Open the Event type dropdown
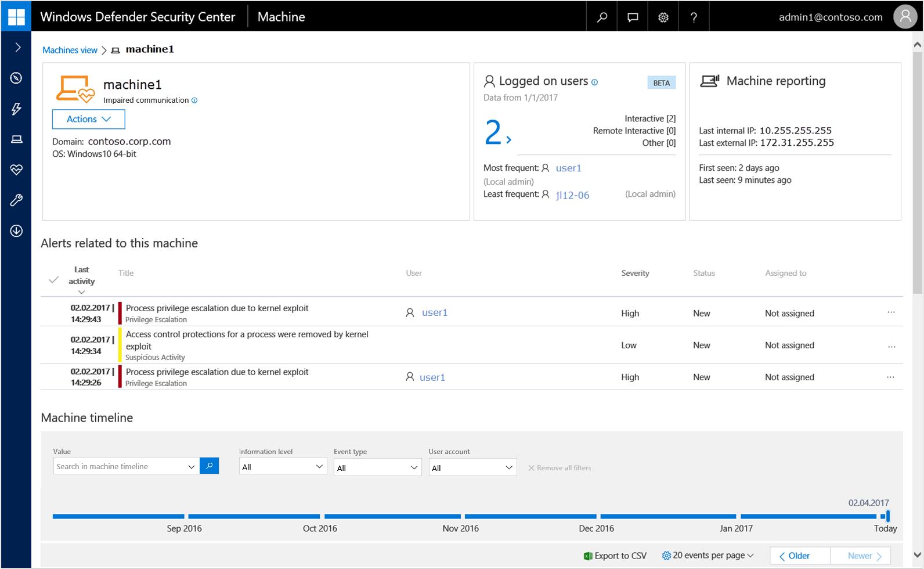924x569 pixels. coord(377,467)
